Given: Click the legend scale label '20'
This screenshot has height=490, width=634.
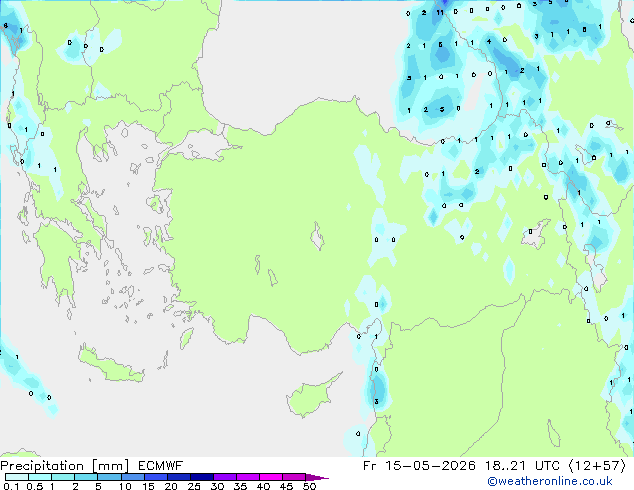Looking at the screenshot, I should click(171, 486).
